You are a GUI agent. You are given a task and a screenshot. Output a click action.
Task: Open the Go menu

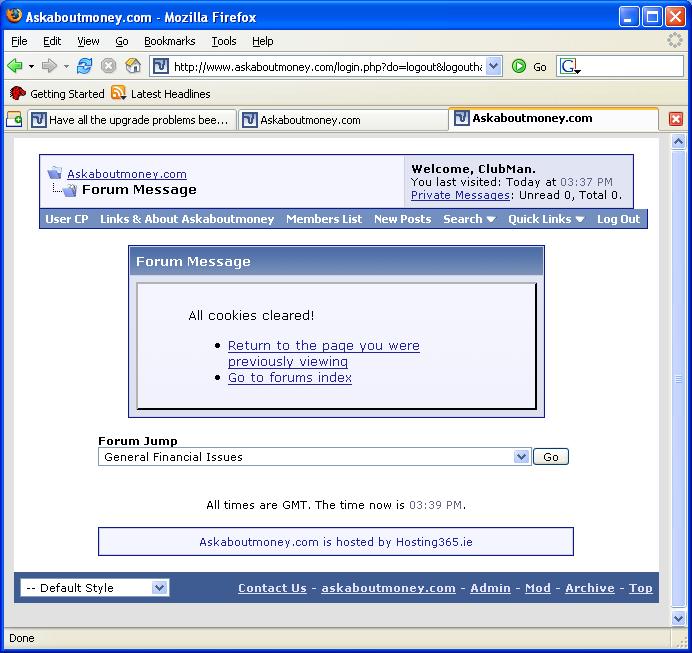click(121, 41)
